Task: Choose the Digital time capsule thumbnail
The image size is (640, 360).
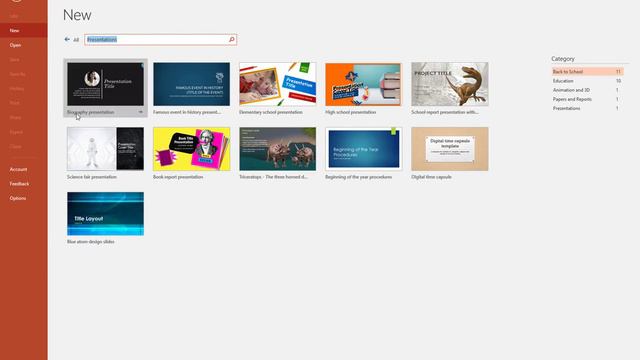Action: [450, 149]
